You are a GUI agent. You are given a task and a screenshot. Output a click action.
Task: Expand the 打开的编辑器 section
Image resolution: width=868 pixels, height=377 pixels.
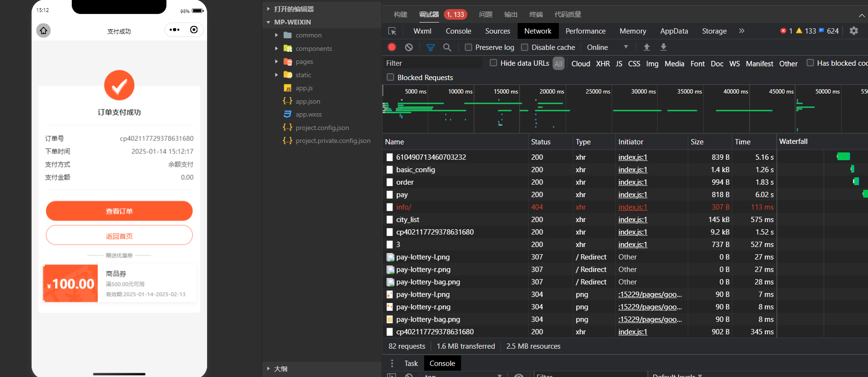[x=268, y=9]
